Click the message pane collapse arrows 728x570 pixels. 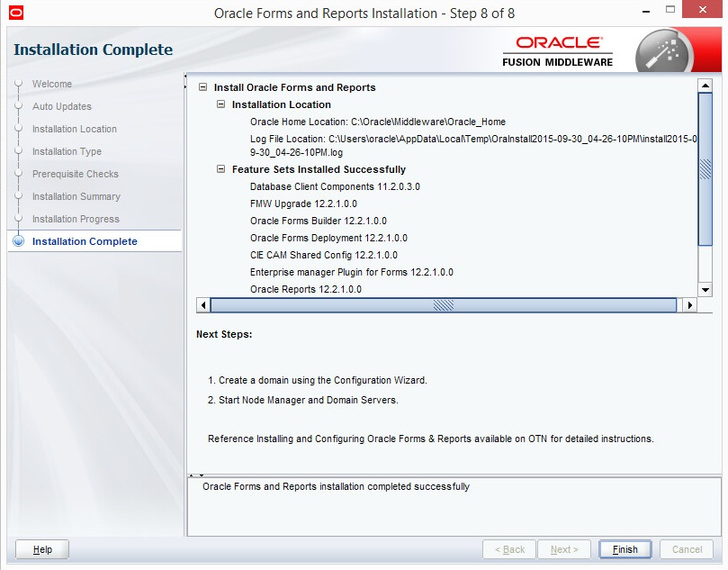pos(196,475)
